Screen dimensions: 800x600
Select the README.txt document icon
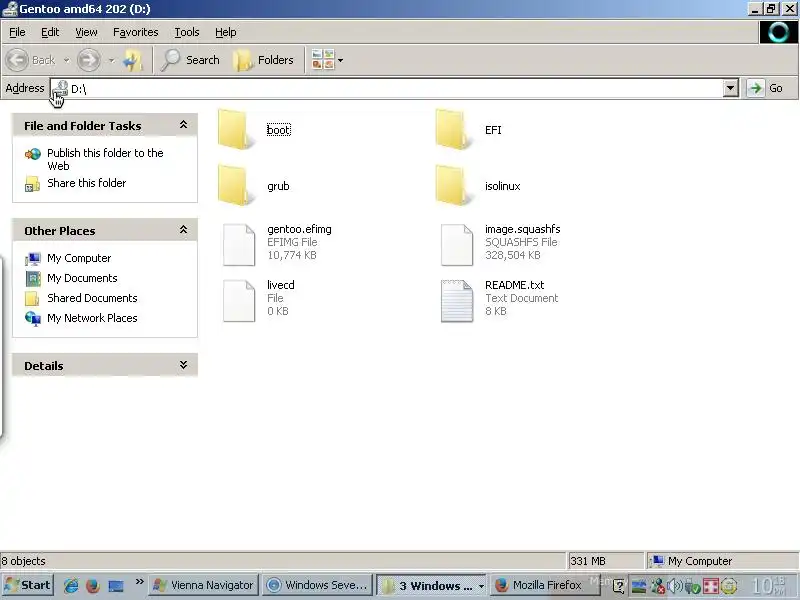(x=457, y=301)
